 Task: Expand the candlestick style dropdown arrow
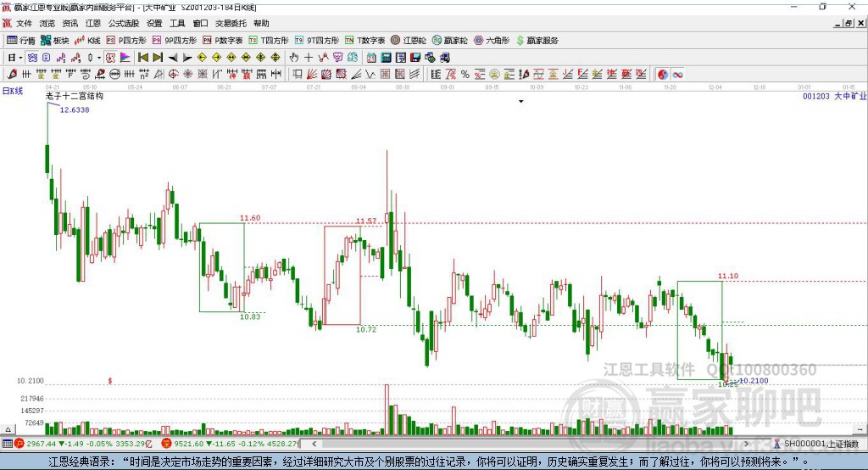99,58
